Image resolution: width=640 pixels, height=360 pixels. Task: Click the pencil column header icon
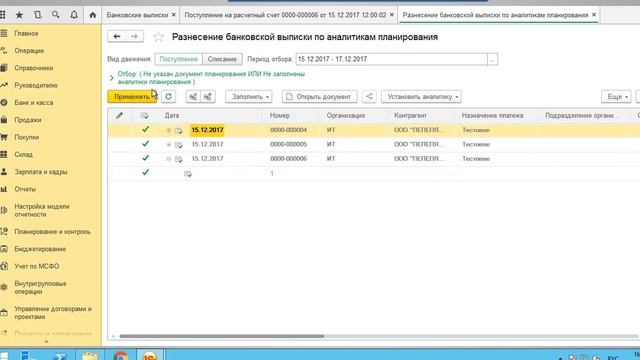pyautogui.click(x=119, y=116)
